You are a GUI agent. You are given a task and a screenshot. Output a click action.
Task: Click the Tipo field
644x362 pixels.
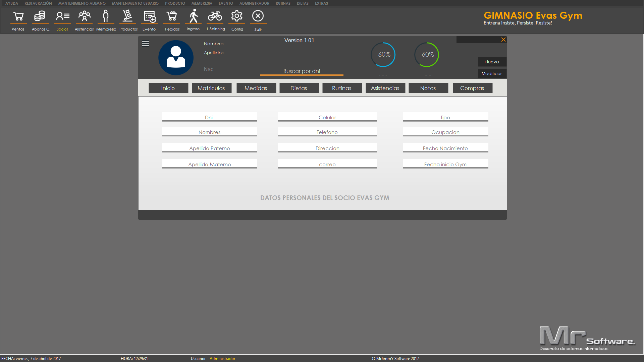pyautogui.click(x=445, y=117)
